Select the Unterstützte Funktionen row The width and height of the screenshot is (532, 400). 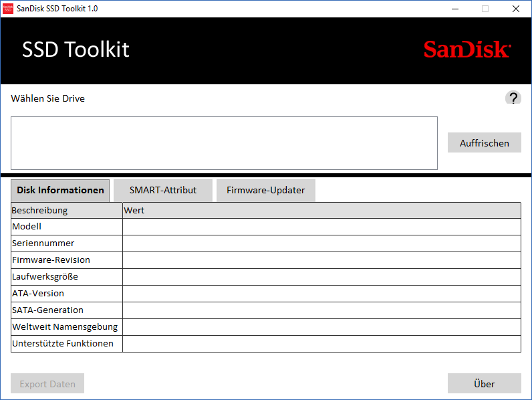(266, 344)
